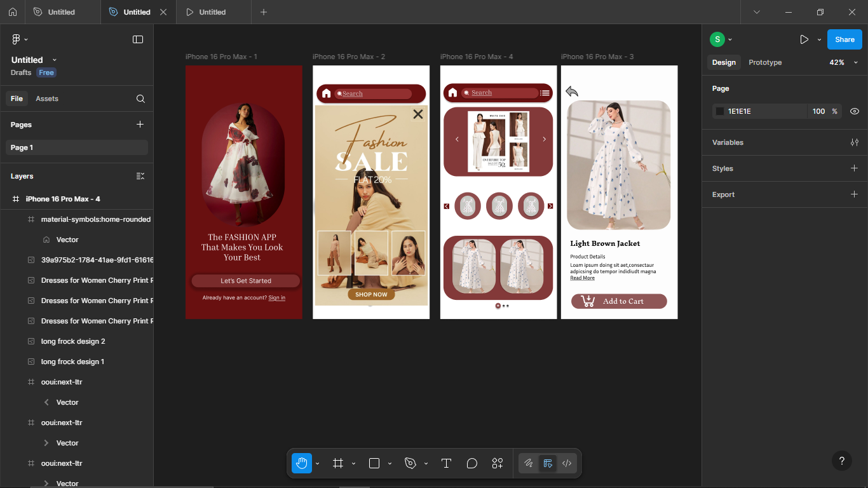The image size is (868, 488).
Task: Open the Pen tool options chevron
Action: click(x=426, y=464)
